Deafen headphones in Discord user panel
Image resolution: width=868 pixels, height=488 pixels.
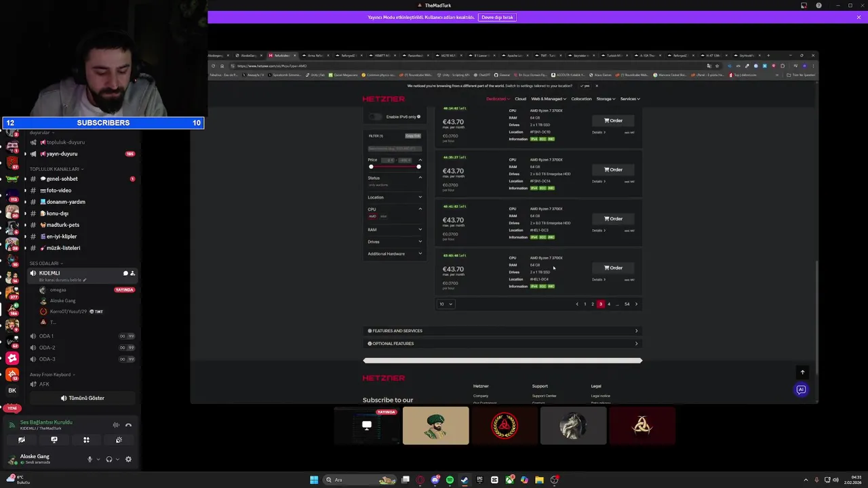click(x=109, y=459)
